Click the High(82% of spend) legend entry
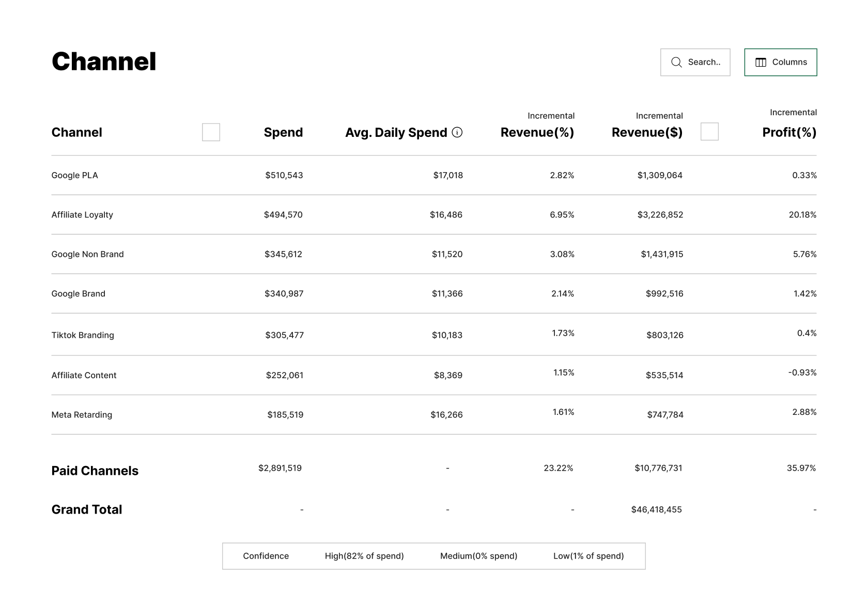The height and width of the screenshot is (589, 868). coord(364,556)
